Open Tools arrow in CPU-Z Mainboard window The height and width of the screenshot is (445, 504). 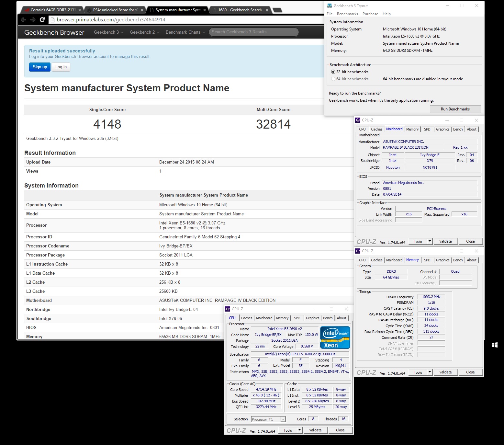tap(430, 241)
